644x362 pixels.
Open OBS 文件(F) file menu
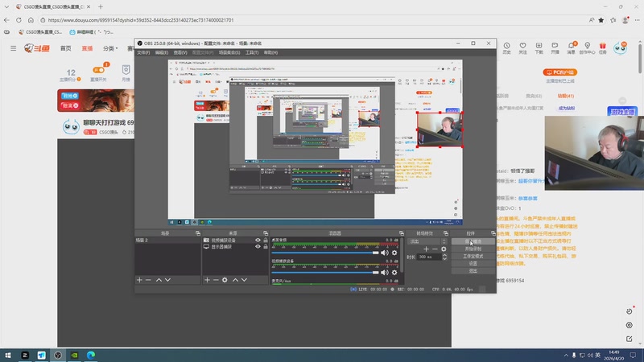pyautogui.click(x=143, y=52)
